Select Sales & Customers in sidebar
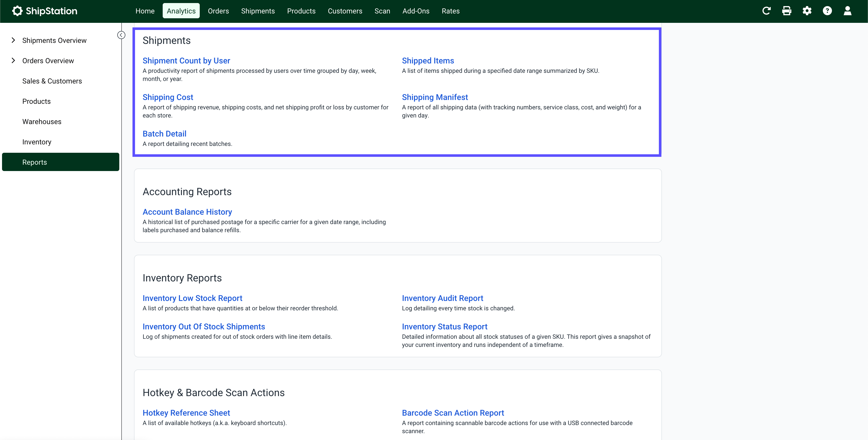Screen dimensions: 868x440 (52, 81)
